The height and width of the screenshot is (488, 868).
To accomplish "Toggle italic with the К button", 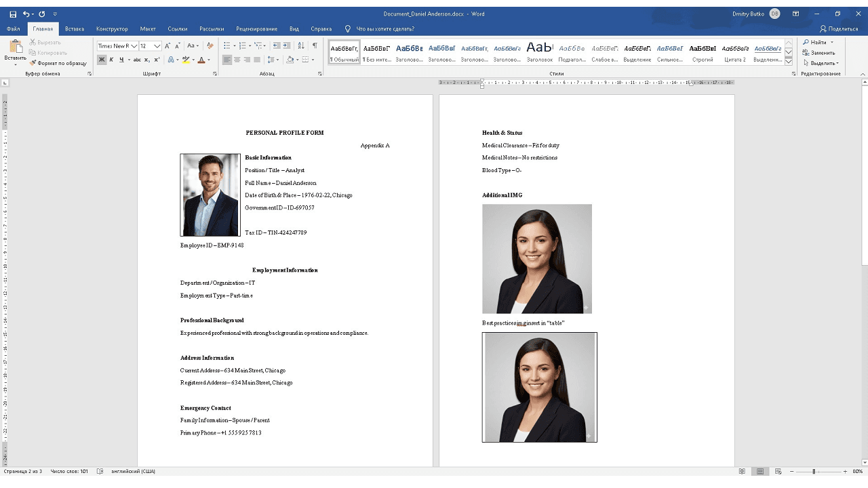I will click(x=111, y=60).
